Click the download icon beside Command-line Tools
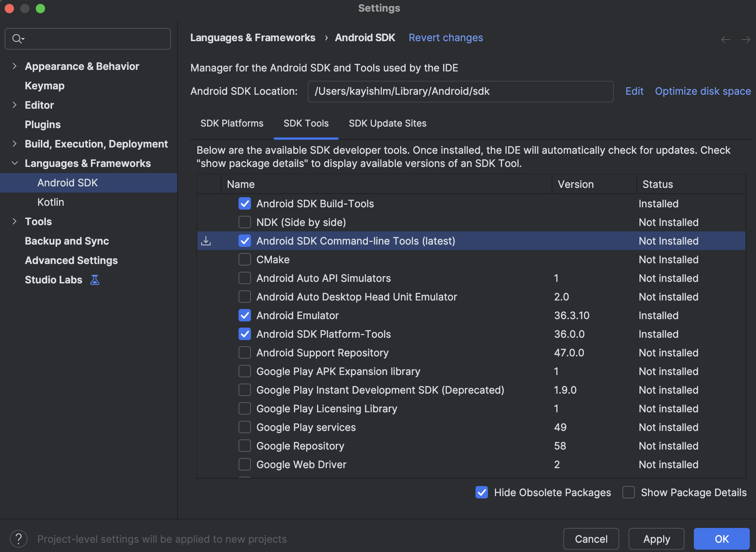This screenshot has width=756, height=552. pyautogui.click(x=206, y=241)
